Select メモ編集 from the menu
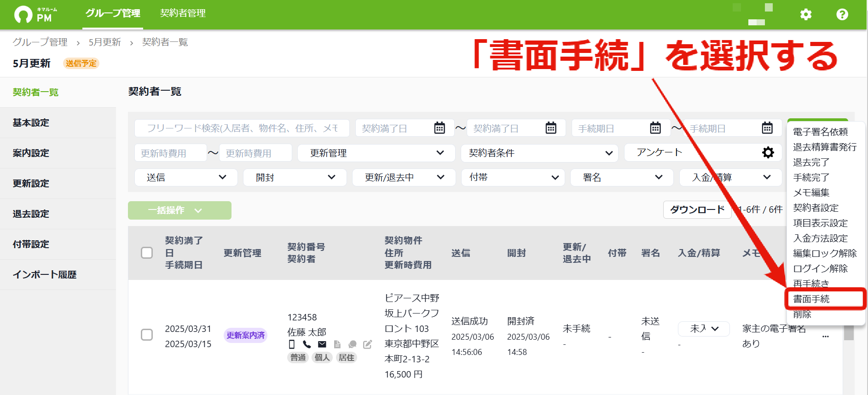This screenshot has height=395, width=868. (x=811, y=193)
